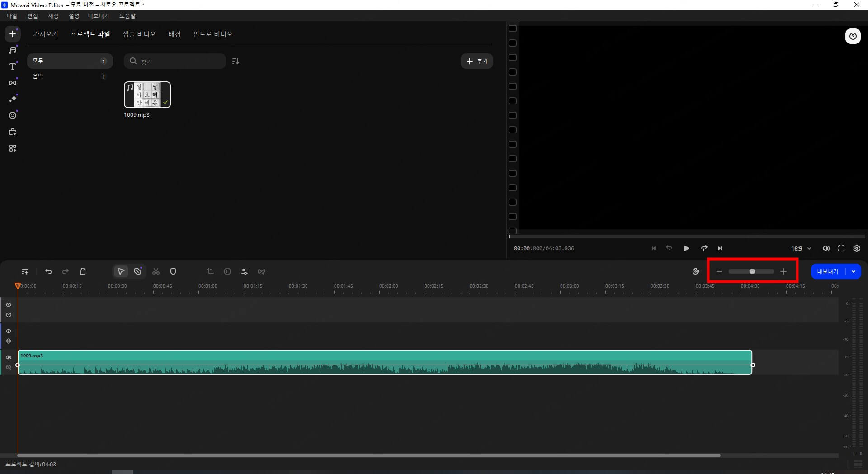Open the 파일 menu

point(12,16)
